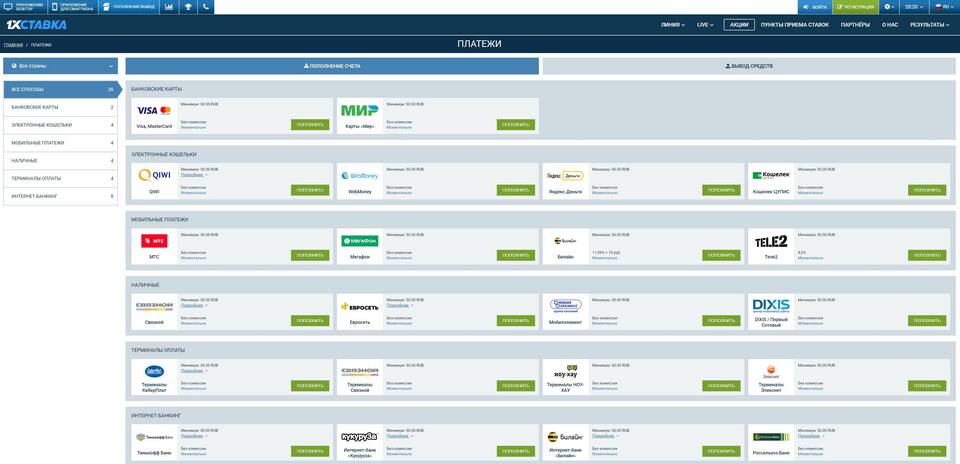
Task: Click the Мобилэлемент logo
Action: tap(565, 305)
